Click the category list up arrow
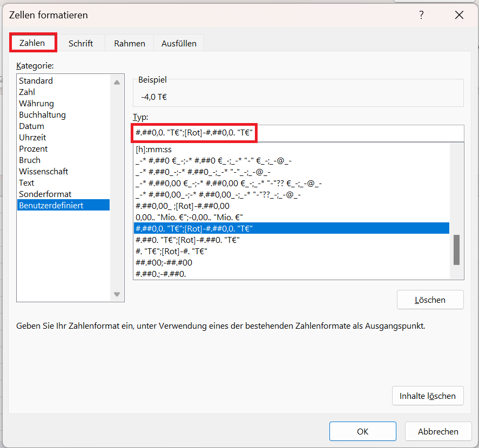479x448 pixels. 117,83
